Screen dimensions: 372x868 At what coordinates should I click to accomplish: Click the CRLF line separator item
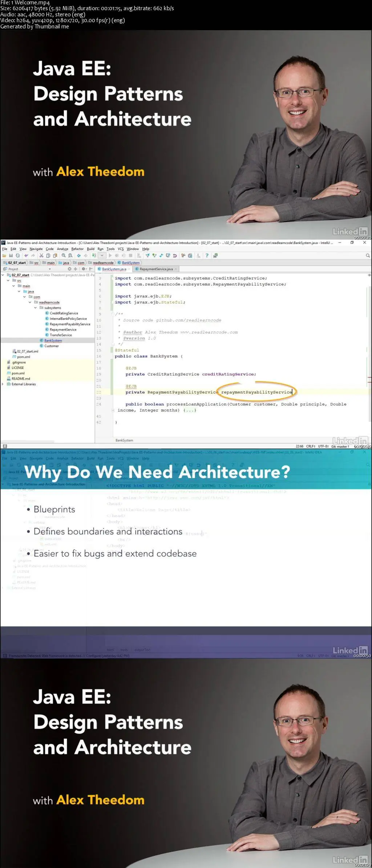[x=311, y=446]
